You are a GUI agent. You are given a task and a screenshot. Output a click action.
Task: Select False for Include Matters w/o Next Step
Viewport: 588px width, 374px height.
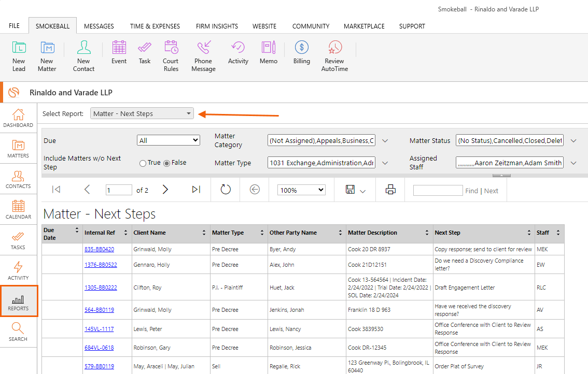click(x=167, y=163)
